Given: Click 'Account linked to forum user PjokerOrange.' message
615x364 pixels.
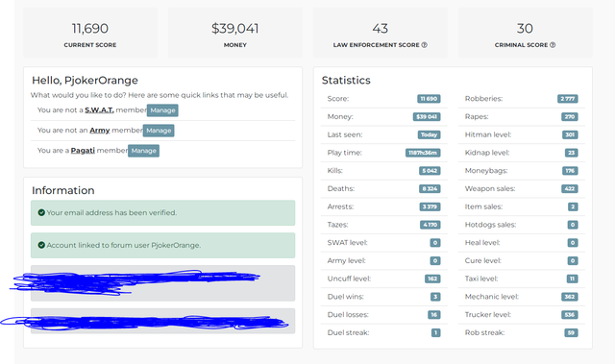Looking at the screenshot, I should click(x=162, y=245).
